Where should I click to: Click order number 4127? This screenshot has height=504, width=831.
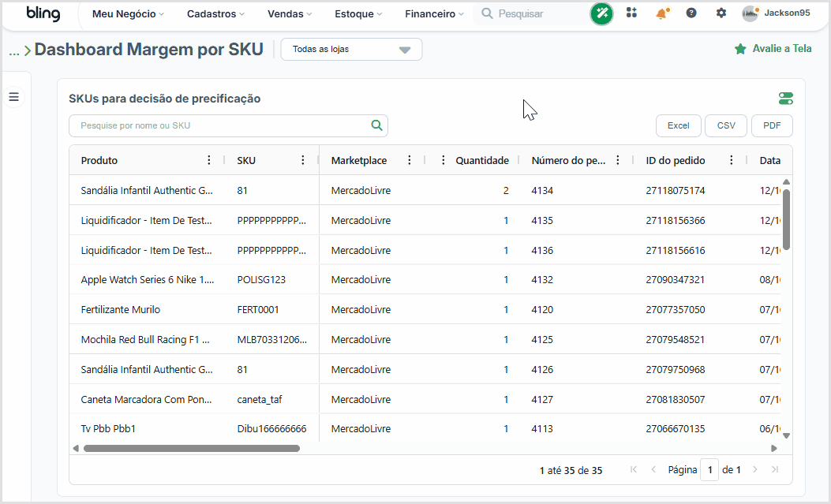[542, 400]
